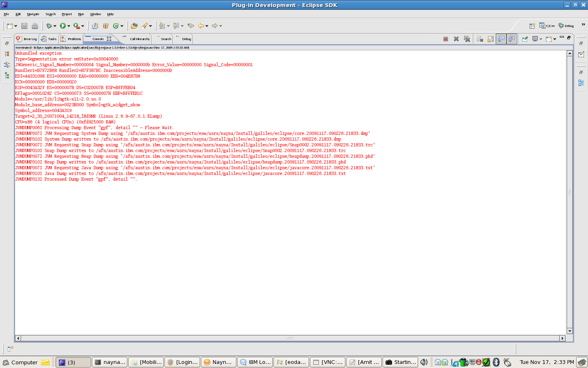Open the Back history dropdown arrow
This screenshot has width=588, height=368.
click(x=207, y=26)
